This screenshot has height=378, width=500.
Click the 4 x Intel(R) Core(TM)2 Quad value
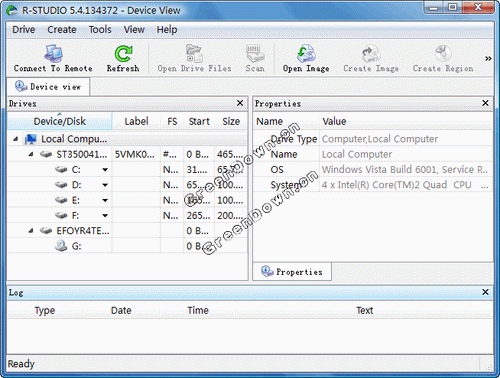tap(405, 185)
